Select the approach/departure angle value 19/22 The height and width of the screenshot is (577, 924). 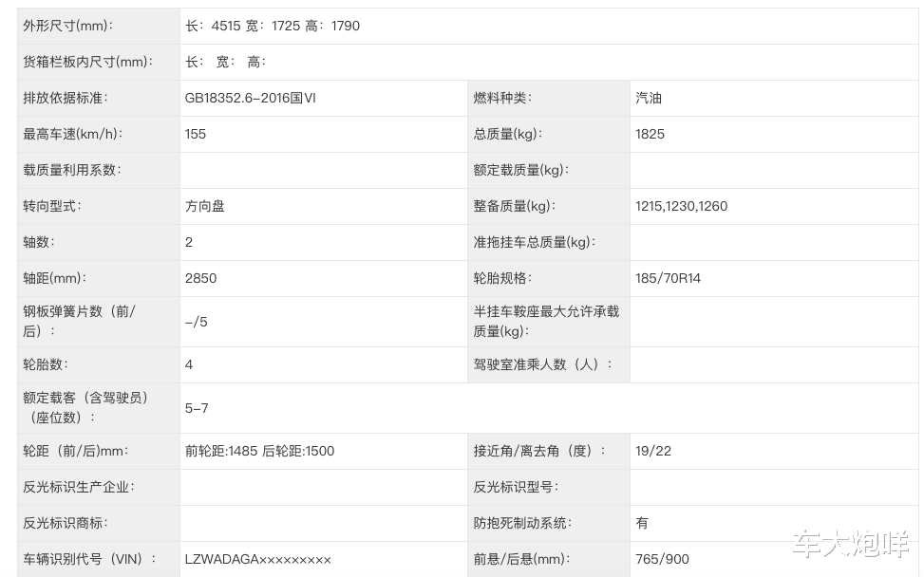pyautogui.click(x=653, y=451)
